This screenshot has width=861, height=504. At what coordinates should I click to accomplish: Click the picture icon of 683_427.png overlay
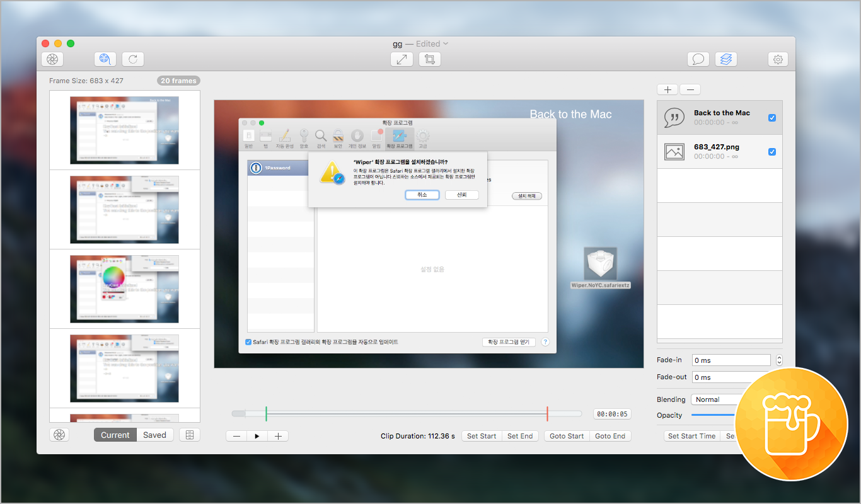click(x=674, y=152)
